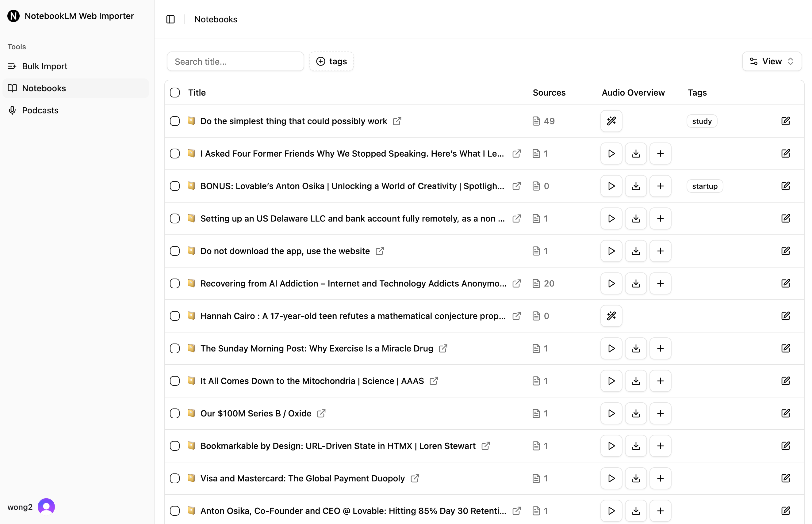The height and width of the screenshot is (524, 812).
Task: Edit the 'Do not download the app' notebook
Action: click(x=785, y=251)
